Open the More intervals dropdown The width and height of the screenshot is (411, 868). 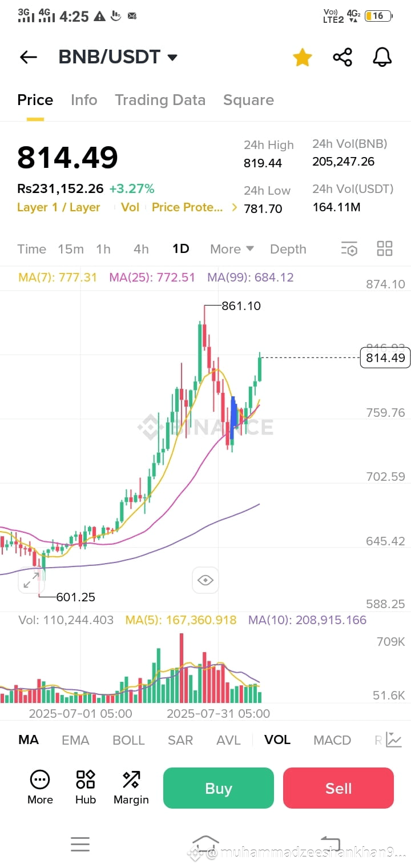[x=232, y=249]
